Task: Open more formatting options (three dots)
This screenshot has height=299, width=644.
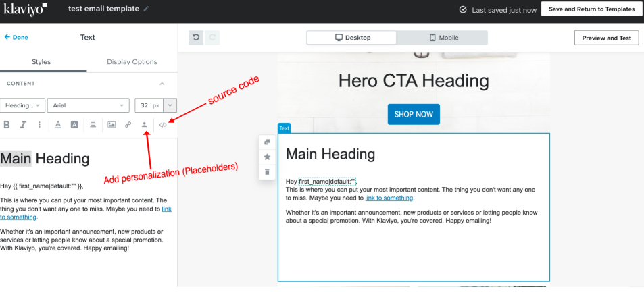Action: pos(39,124)
